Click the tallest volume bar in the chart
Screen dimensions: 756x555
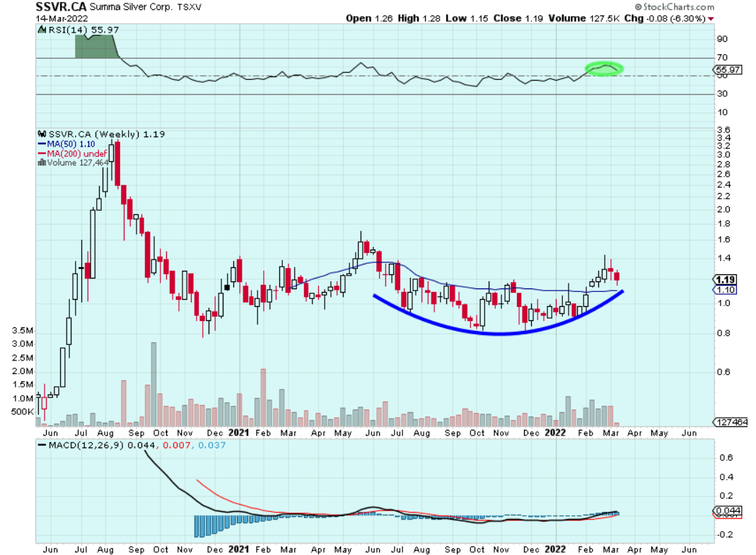pyautogui.click(x=153, y=385)
